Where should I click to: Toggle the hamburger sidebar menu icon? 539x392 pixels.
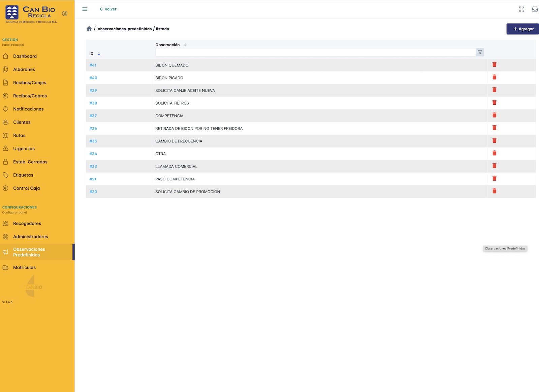pos(85,9)
